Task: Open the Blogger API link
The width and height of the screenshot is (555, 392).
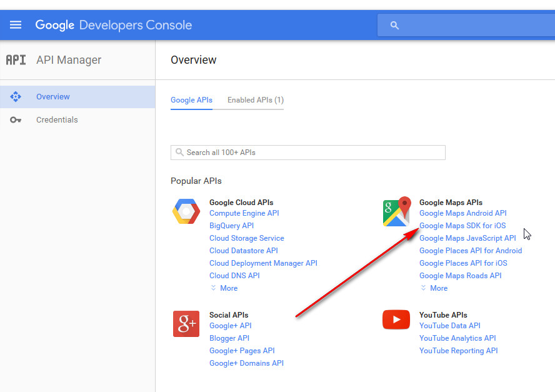Action: click(229, 338)
